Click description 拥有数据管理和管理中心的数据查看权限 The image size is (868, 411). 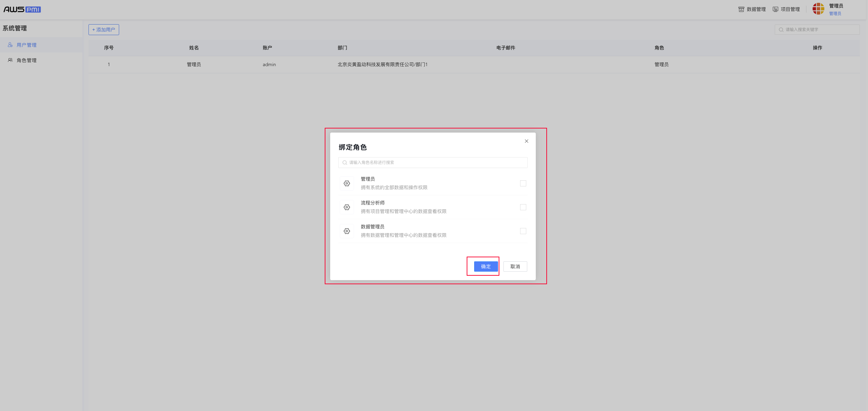pos(404,235)
